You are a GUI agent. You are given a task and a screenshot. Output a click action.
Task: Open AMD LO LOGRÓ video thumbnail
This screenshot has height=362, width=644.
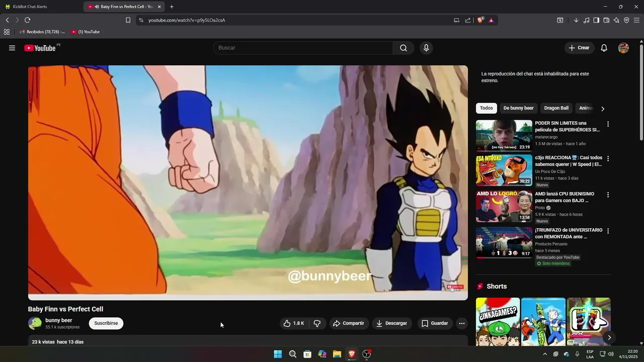pyautogui.click(x=504, y=206)
